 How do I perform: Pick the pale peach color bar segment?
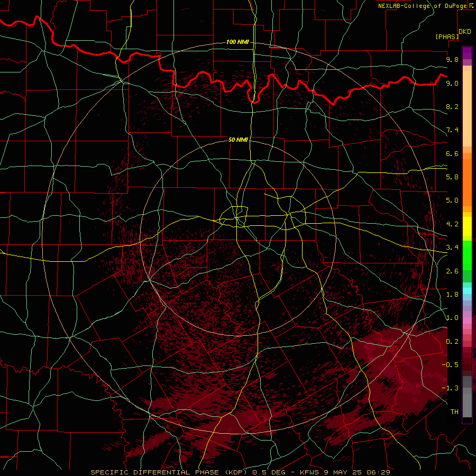(467, 108)
